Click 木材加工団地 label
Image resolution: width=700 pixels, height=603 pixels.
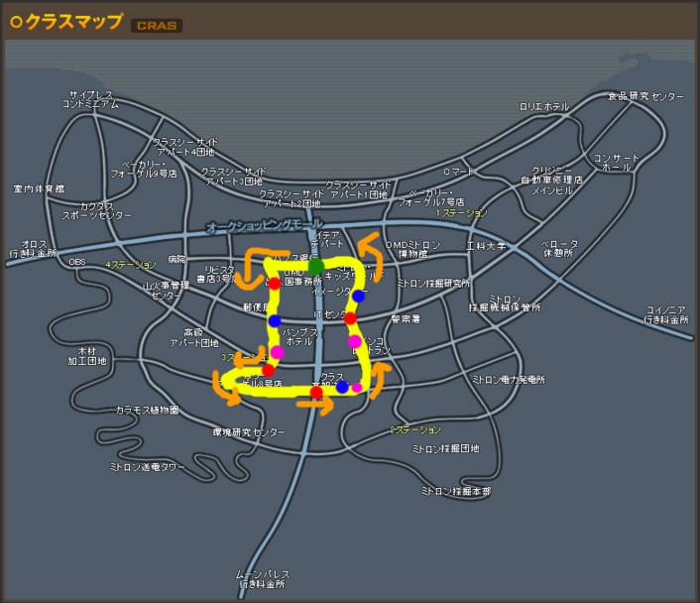[x=87, y=355]
